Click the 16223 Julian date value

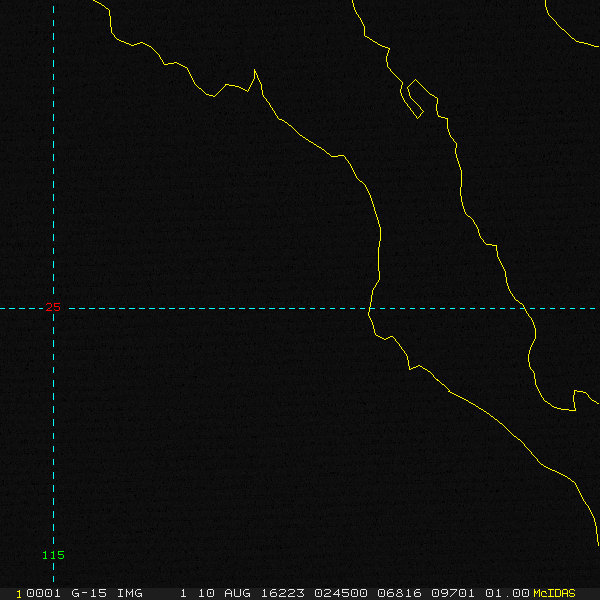tap(282, 593)
